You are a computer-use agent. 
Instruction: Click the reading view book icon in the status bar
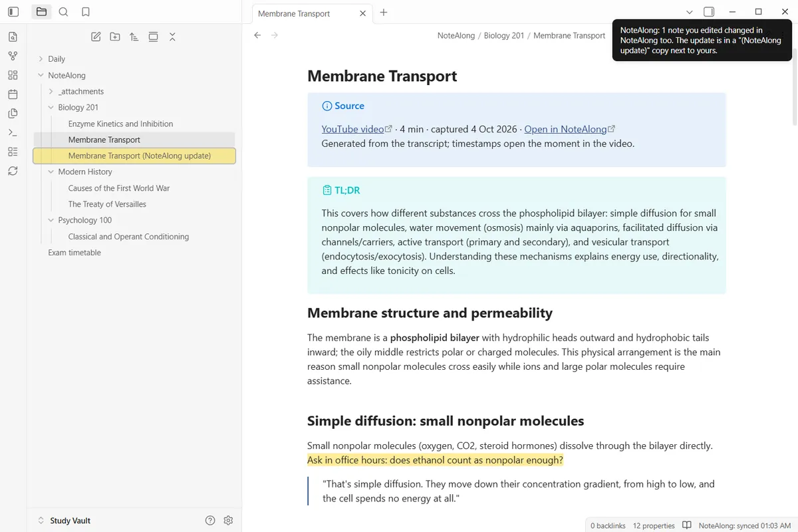687,525
